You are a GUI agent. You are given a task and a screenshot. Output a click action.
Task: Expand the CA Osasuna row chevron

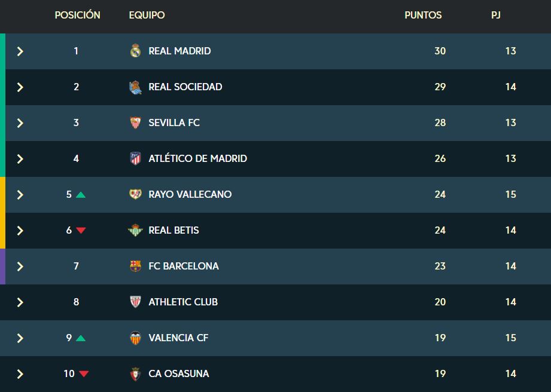[x=20, y=374]
